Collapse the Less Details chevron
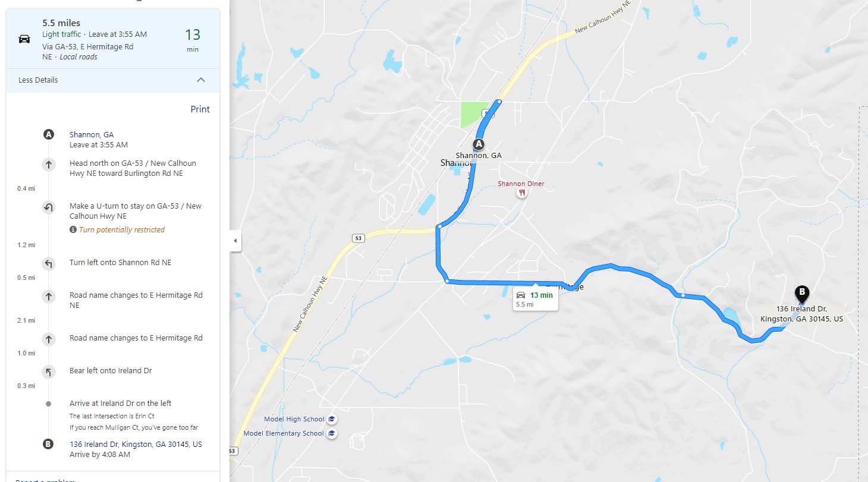The image size is (868, 482). coord(201,80)
